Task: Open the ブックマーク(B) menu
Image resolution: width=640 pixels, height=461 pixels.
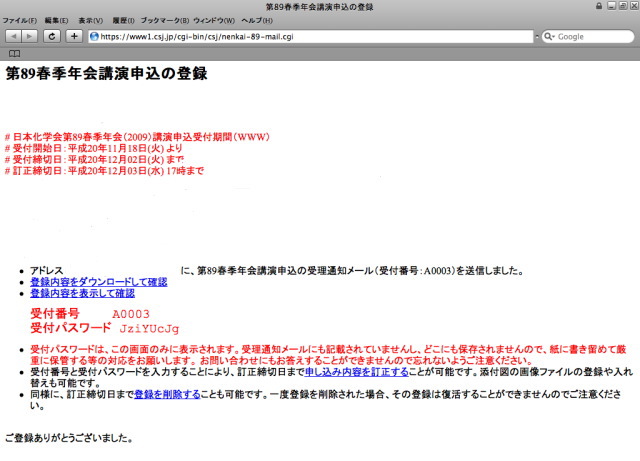Action: [x=164, y=20]
